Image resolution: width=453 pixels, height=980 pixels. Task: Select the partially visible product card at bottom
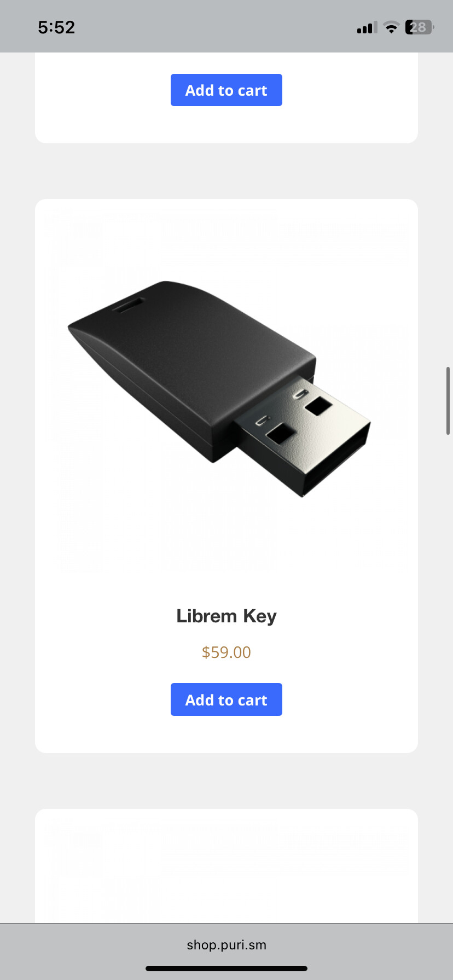point(226,866)
